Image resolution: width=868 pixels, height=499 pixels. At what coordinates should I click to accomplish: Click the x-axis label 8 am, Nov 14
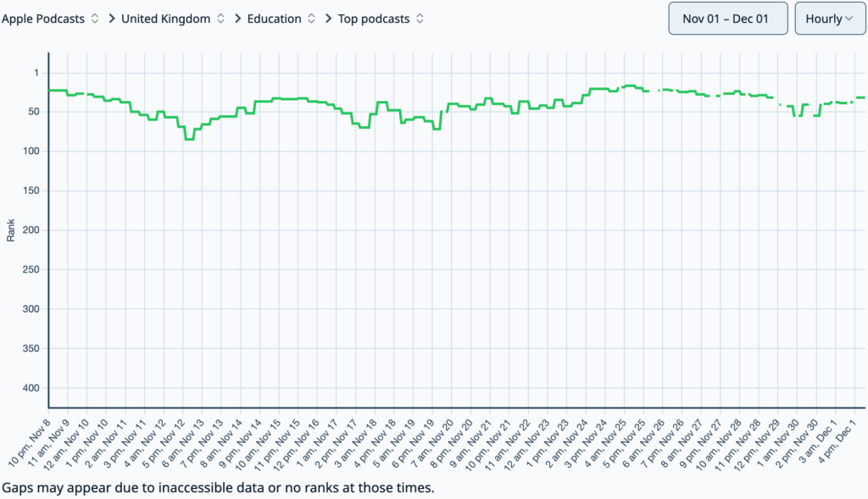(x=220, y=444)
